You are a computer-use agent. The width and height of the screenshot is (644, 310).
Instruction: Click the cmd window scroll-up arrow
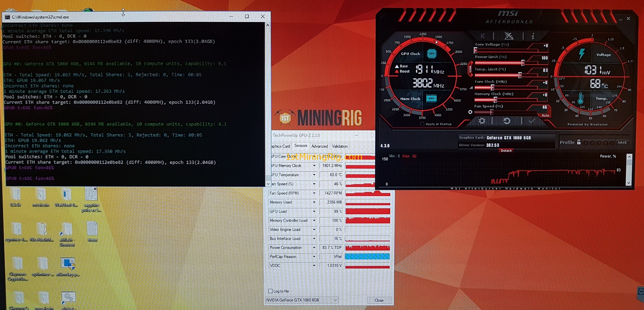[x=268, y=25]
